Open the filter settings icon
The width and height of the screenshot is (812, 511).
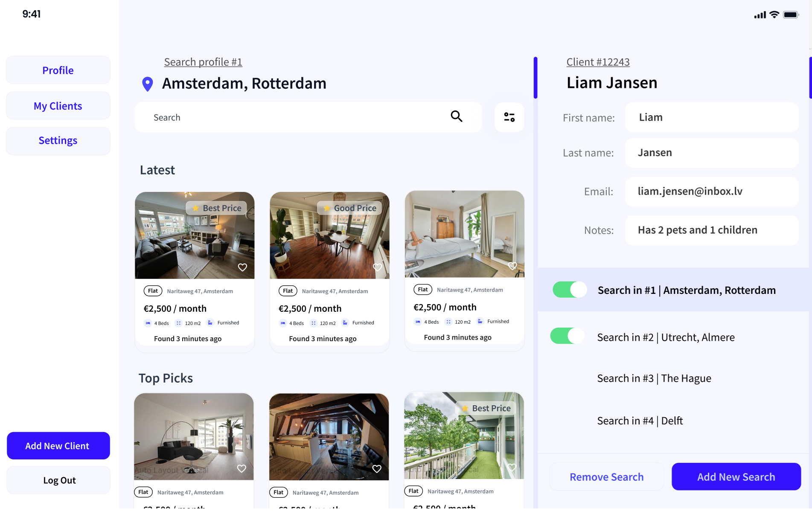509,117
